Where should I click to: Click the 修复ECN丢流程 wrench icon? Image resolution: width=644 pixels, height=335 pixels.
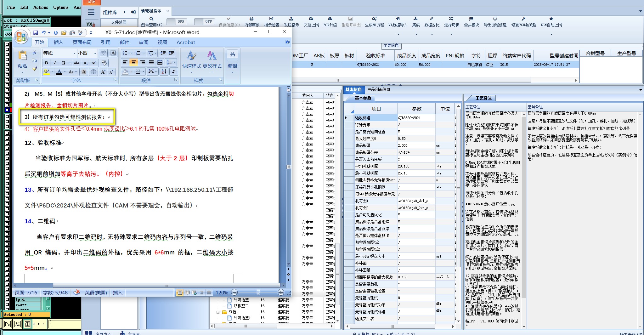click(x=523, y=19)
